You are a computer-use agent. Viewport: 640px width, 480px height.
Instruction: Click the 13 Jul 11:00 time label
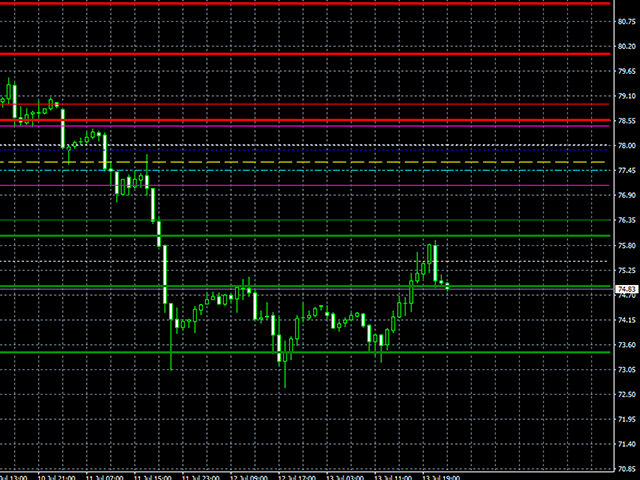pos(393,477)
